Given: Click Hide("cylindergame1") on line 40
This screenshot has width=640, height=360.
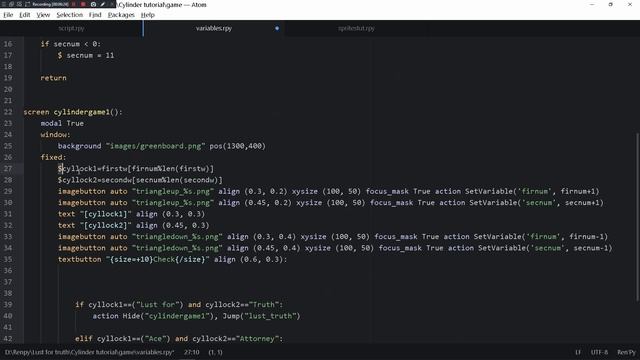Looking at the screenshot, I should coord(168,316).
